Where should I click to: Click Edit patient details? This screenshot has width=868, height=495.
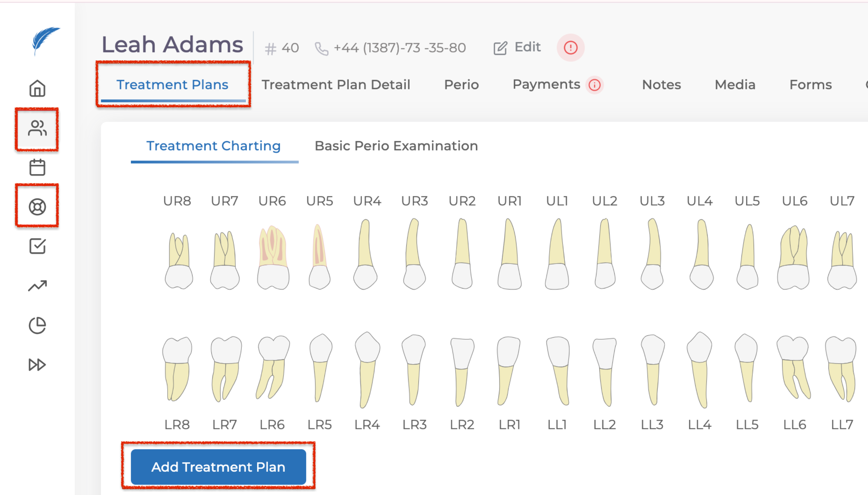coord(517,48)
